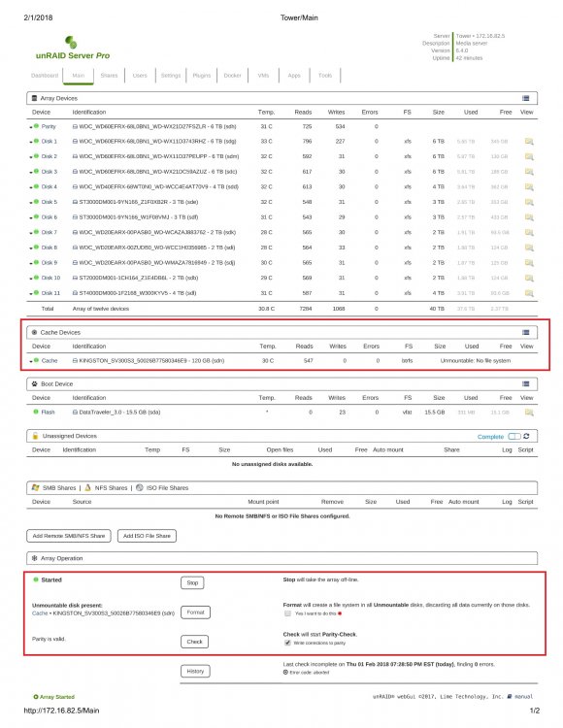Click the ISO File Shares disc icon

pyautogui.click(x=139, y=487)
